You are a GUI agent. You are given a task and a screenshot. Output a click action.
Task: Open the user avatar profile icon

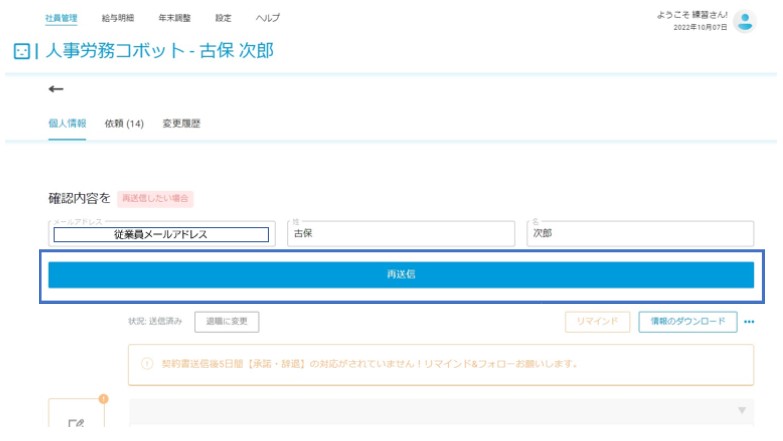click(x=745, y=21)
